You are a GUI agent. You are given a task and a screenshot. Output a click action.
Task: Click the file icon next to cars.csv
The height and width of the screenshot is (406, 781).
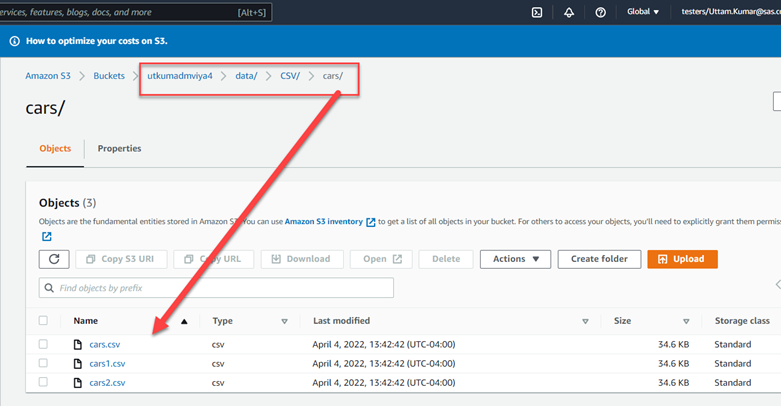[78, 344]
